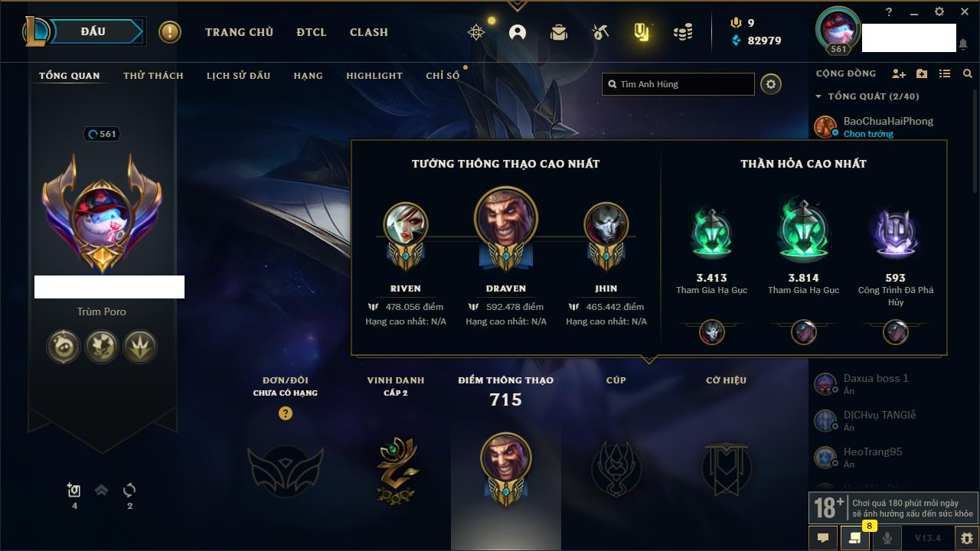980x551 pixels.
Task: Open search settings gear next to champion search
Action: 771,84
